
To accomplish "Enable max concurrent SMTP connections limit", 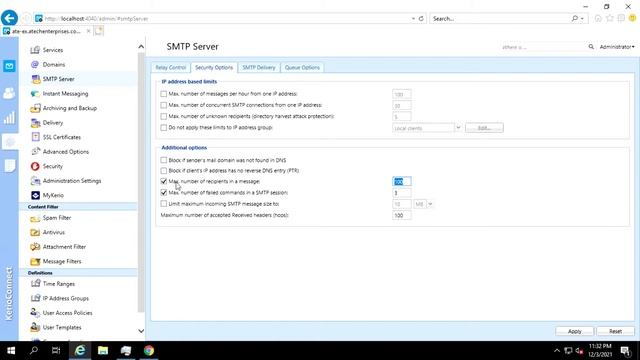I will tap(164, 105).
